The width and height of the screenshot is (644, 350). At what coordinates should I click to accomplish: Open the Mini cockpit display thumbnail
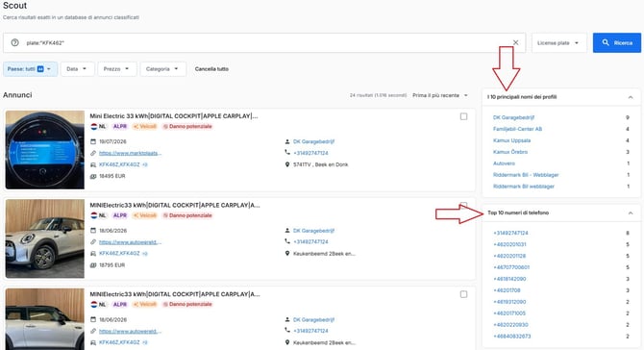click(x=45, y=150)
